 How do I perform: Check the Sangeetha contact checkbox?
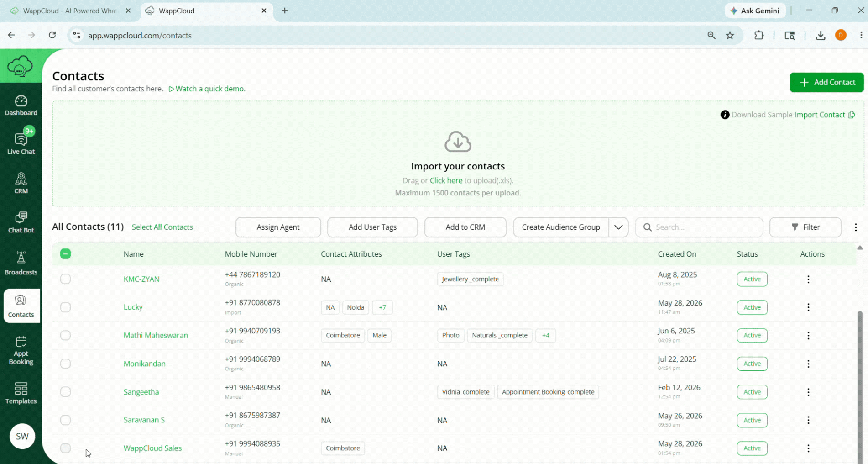[65, 392]
